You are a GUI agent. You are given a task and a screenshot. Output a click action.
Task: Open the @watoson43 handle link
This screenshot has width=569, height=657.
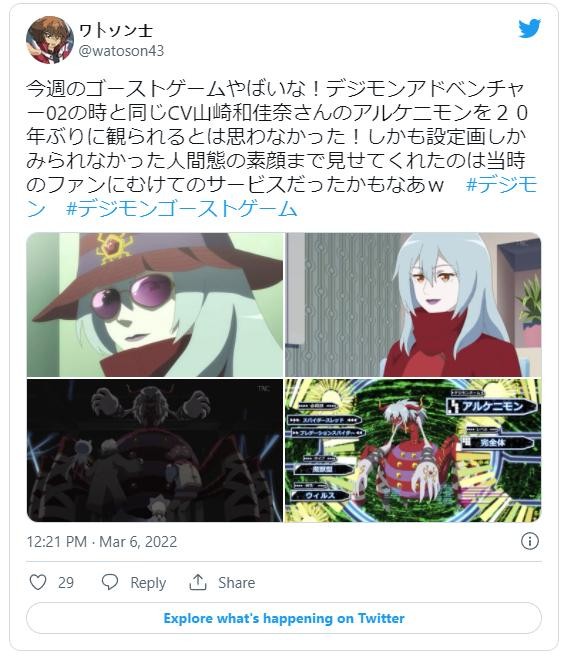122,51
